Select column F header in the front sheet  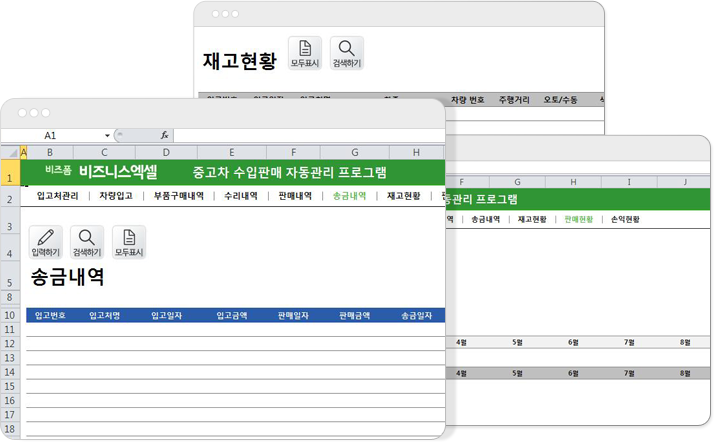click(x=293, y=152)
